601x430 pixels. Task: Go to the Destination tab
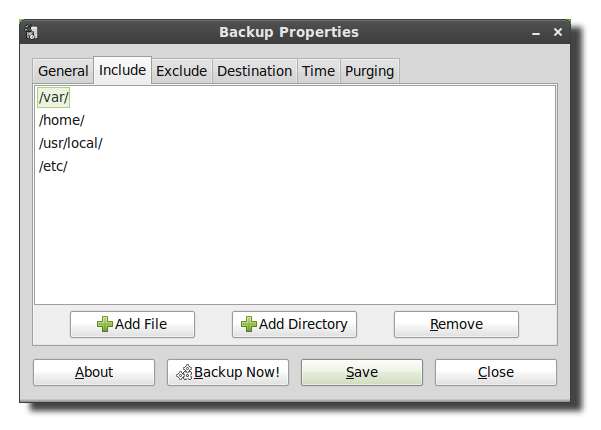pyautogui.click(x=254, y=71)
